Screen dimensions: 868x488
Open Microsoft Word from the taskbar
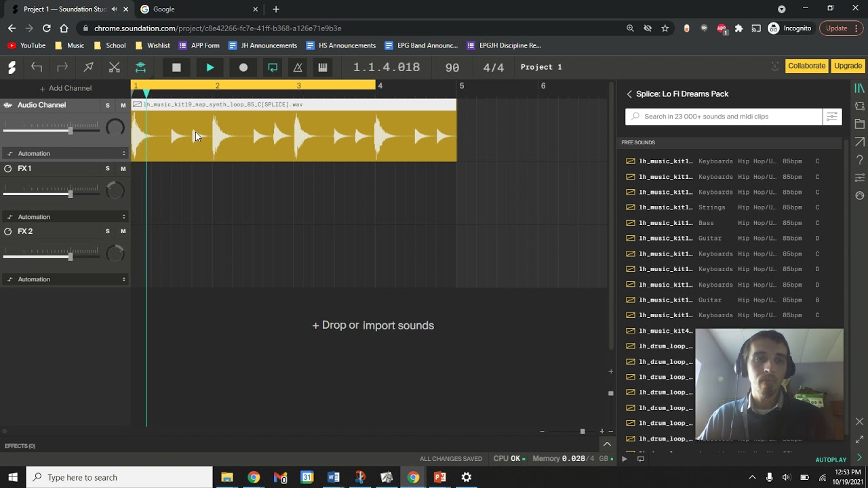pos(334,477)
